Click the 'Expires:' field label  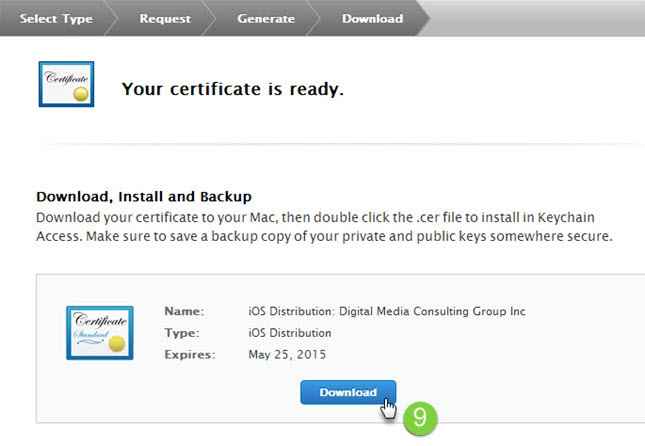pos(188,354)
